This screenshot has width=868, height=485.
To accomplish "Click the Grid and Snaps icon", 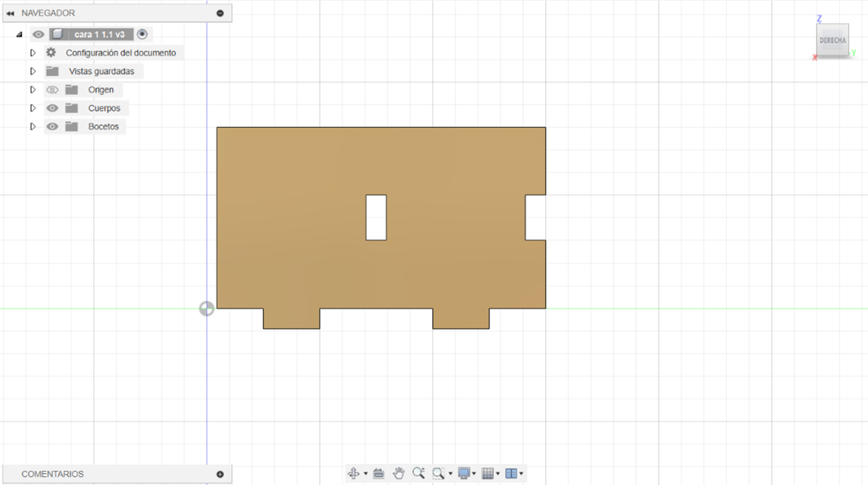I will click(488, 473).
